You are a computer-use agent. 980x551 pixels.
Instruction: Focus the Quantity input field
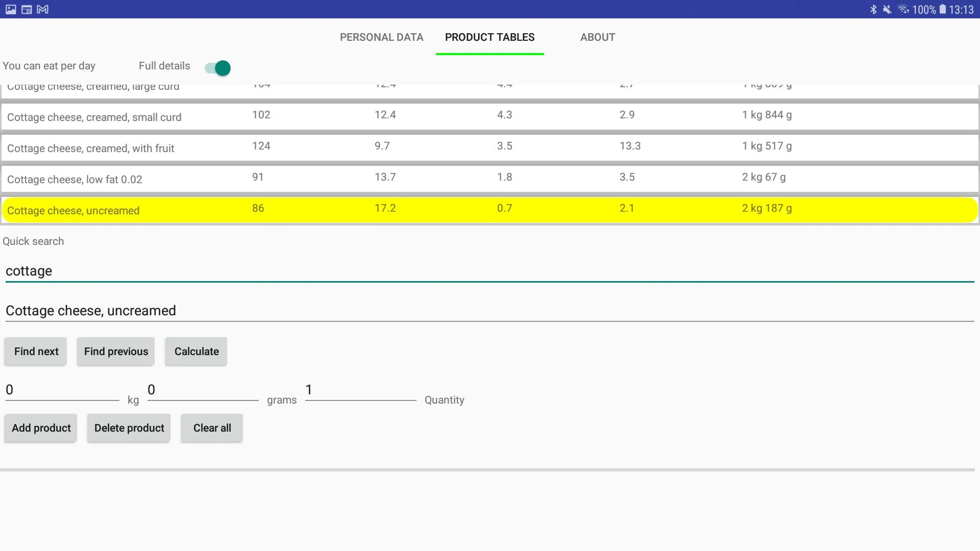pyautogui.click(x=361, y=390)
